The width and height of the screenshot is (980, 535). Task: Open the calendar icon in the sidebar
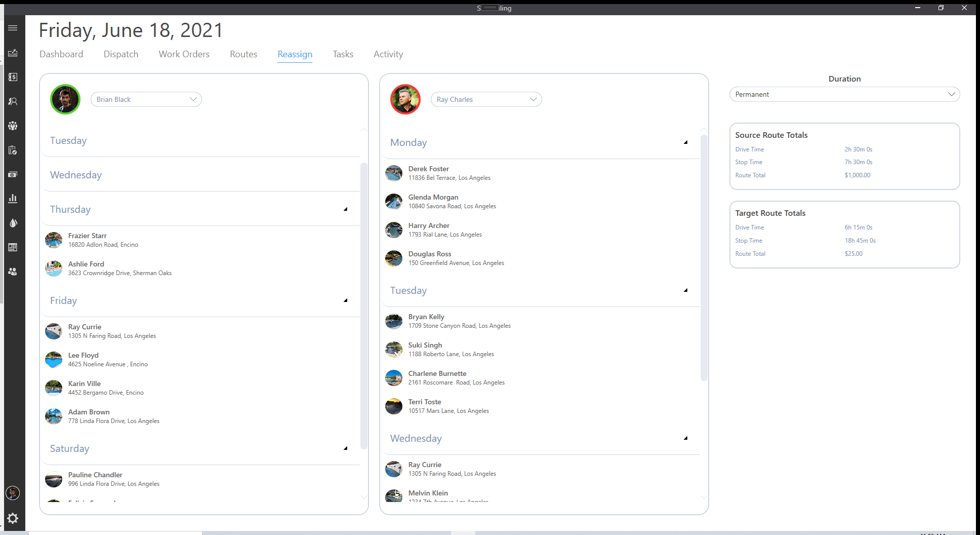pos(13,247)
